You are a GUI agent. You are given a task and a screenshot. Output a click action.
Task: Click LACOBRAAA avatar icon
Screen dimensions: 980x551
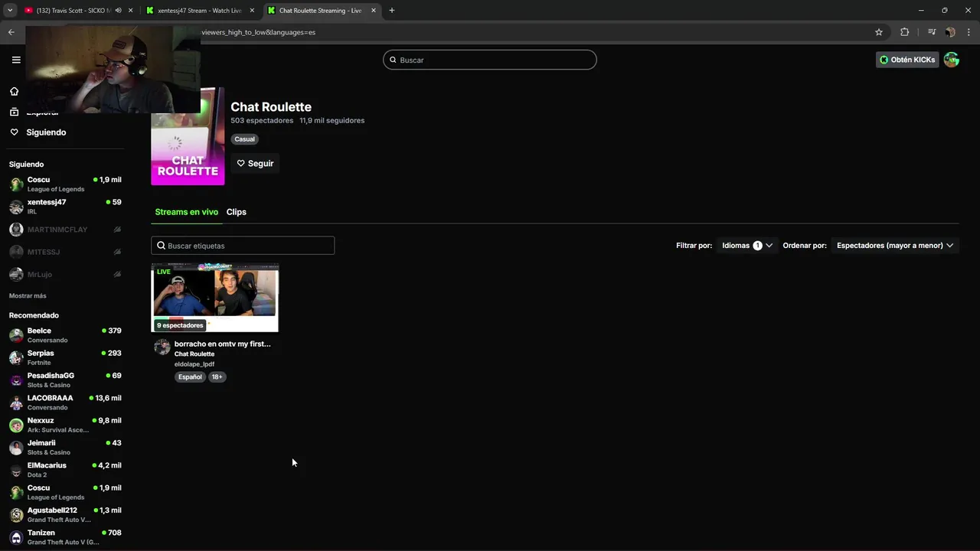pos(16,403)
